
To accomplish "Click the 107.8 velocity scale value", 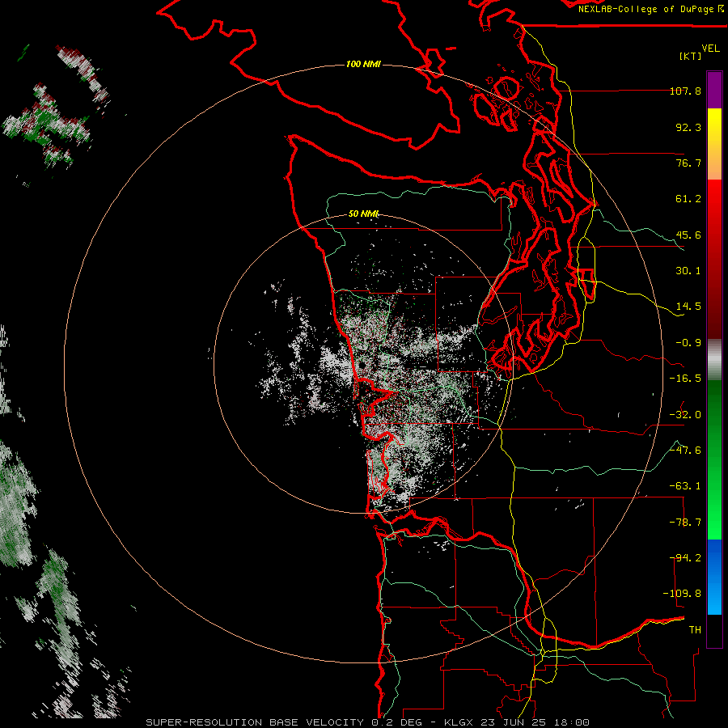I will tap(685, 91).
